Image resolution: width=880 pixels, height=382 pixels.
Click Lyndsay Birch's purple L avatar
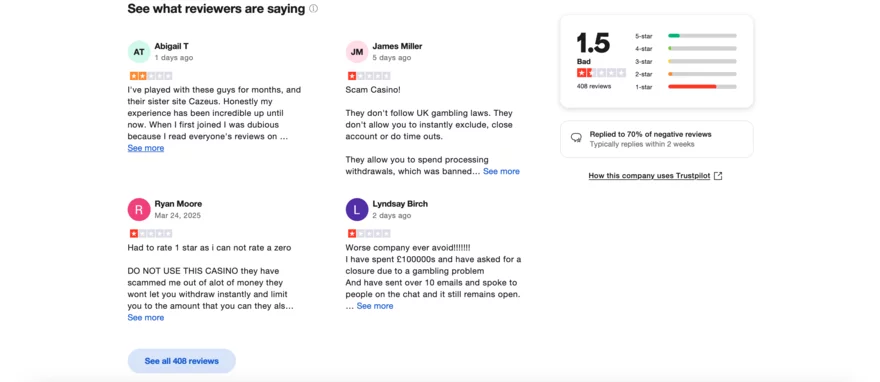357,209
